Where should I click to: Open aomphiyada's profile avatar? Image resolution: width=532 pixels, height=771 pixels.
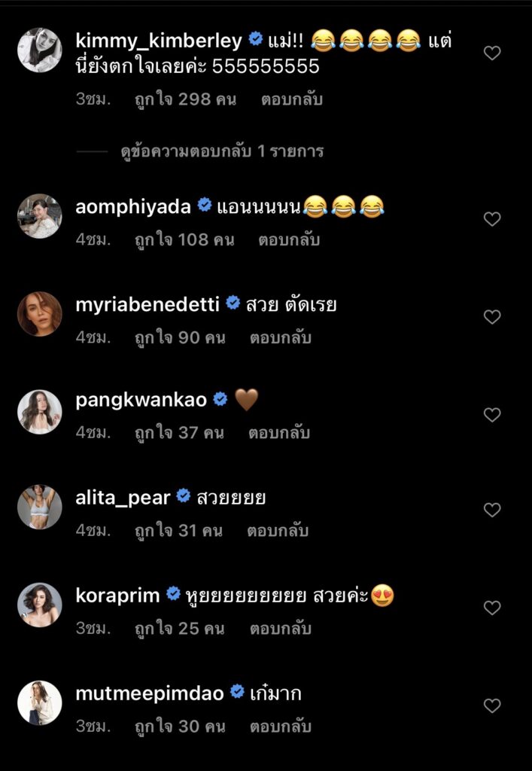coord(39,216)
